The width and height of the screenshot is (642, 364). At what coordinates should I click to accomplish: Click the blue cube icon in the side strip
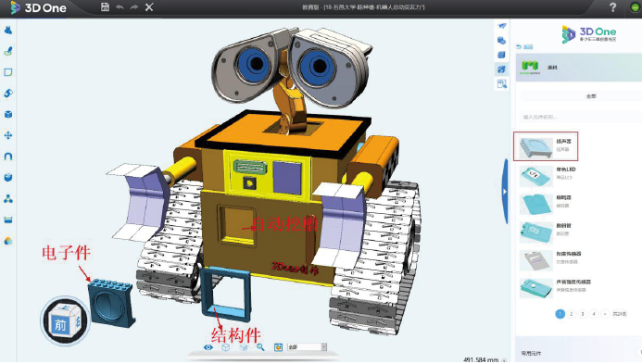point(501,55)
